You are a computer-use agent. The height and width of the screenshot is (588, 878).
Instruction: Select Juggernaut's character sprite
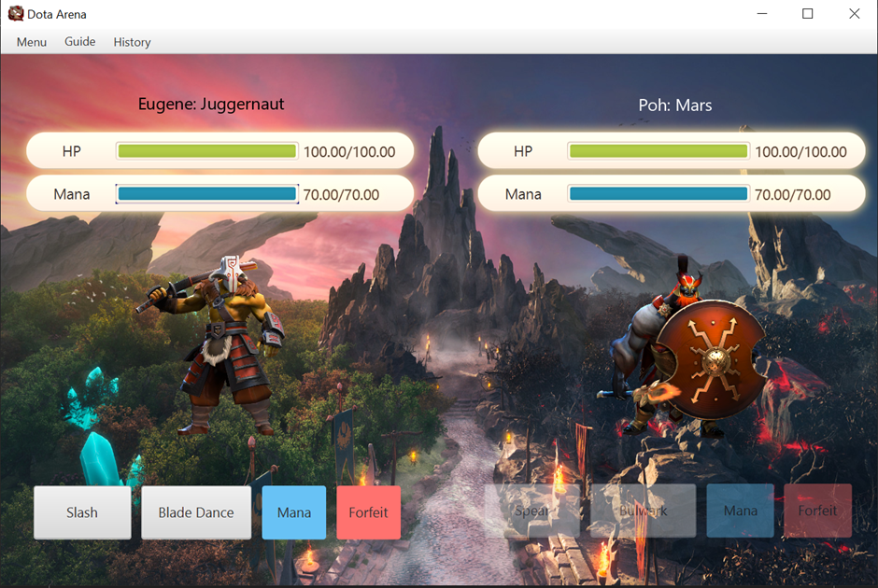click(x=224, y=355)
